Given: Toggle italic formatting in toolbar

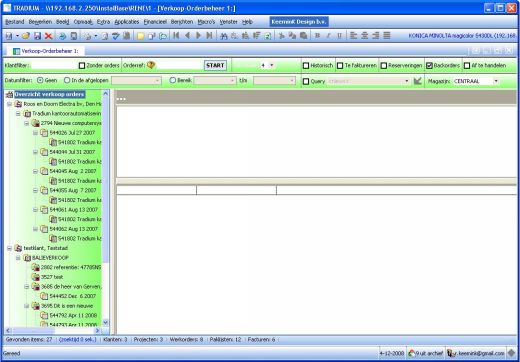Looking at the screenshot, I should [328, 36].
